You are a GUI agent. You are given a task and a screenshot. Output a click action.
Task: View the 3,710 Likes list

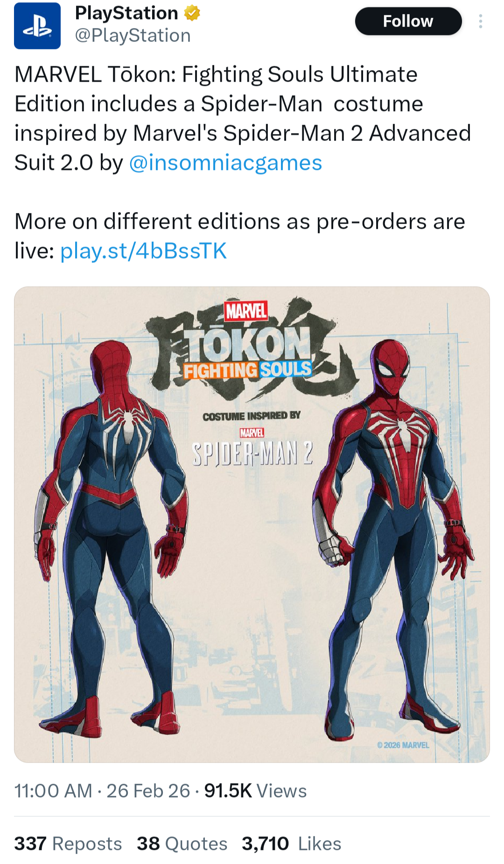[x=292, y=844]
